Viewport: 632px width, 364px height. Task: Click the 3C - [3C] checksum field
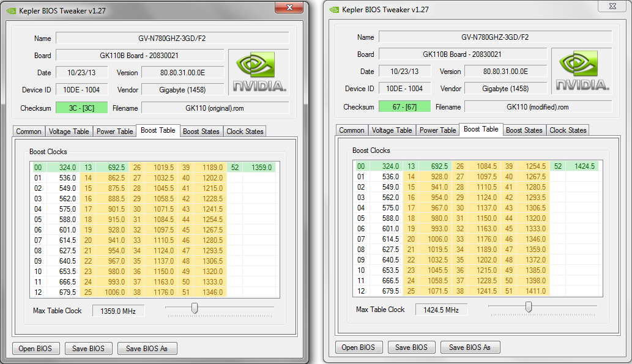click(x=82, y=108)
